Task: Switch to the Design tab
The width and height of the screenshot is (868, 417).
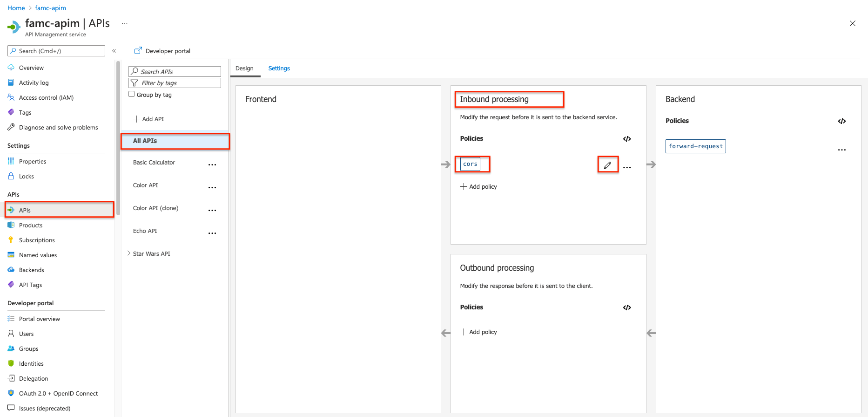Action: pyautogui.click(x=244, y=68)
